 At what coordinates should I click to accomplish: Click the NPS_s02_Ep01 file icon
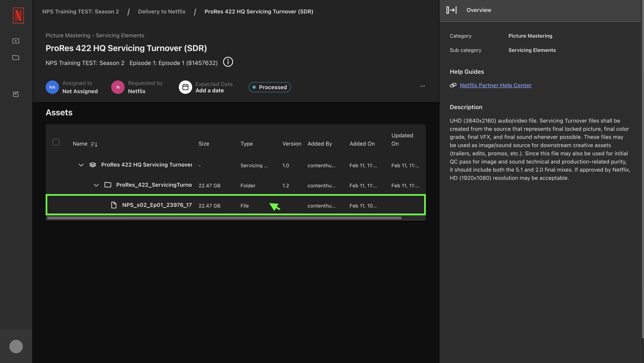(x=114, y=205)
